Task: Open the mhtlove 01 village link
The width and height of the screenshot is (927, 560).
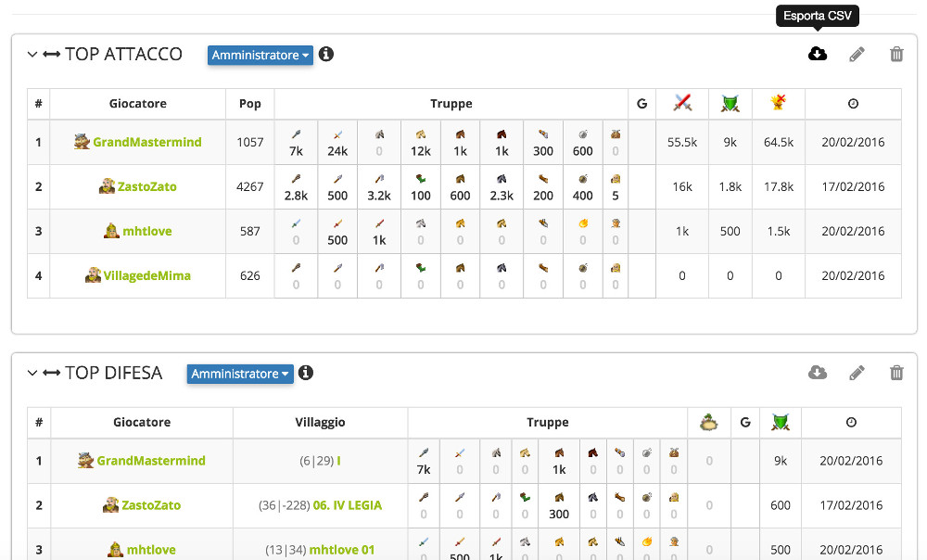Action: (342, 550)
